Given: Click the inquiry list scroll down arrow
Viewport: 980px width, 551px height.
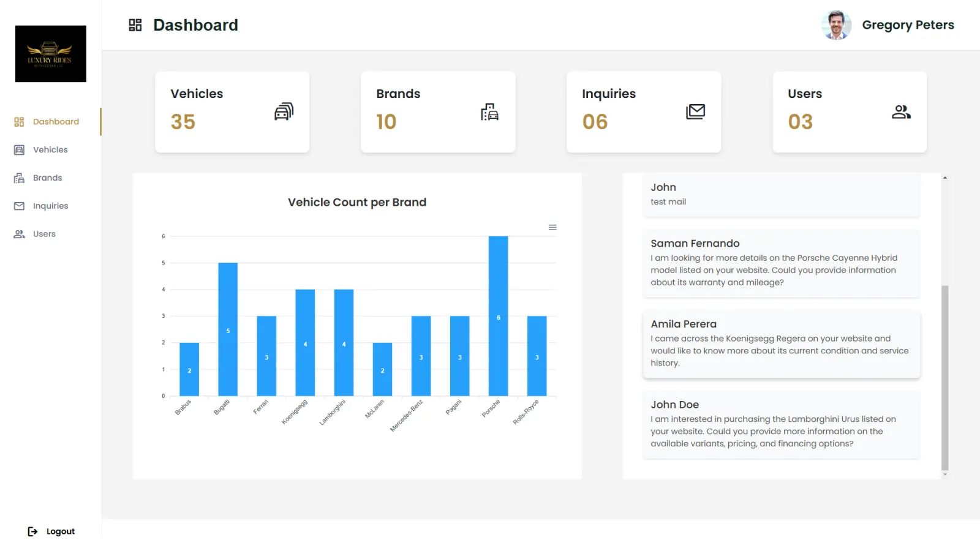Looking at the screenshot, I should (x=945, y=474).
